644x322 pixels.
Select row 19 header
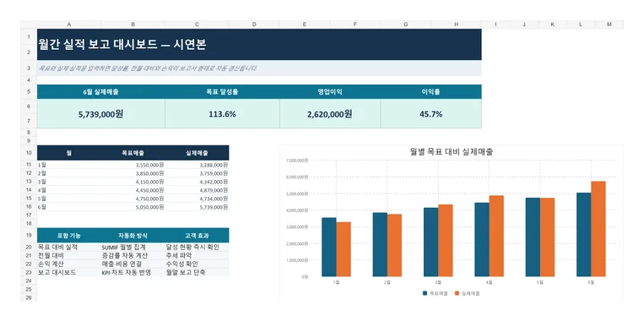[29, 235]
